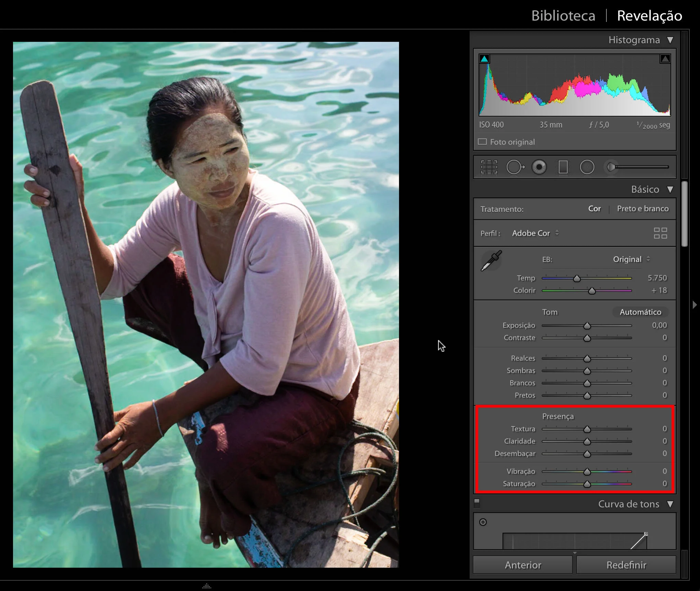This screenshot has width=700, height=591.
Task: Click the Automático tone button
Action: [x=640, y=312]
